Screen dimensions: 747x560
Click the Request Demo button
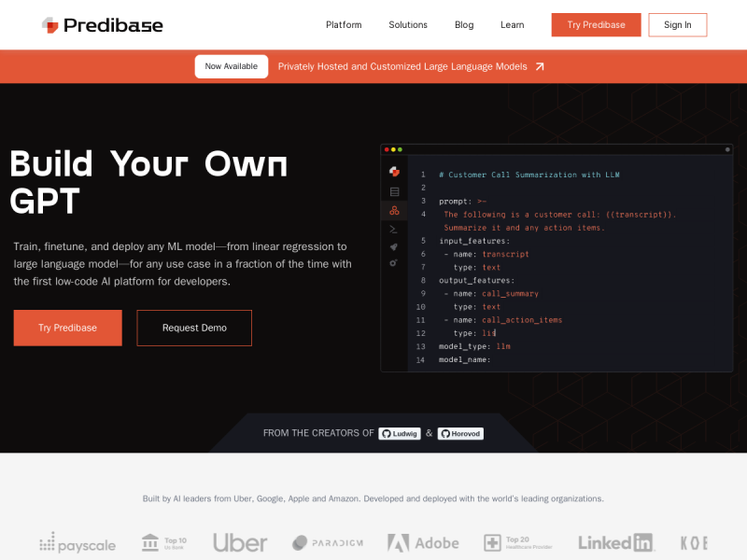[194, 328]
